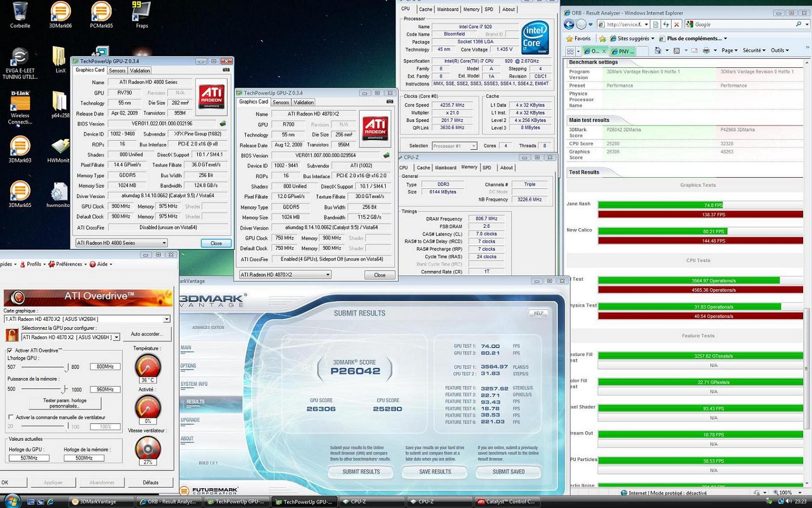Click the SAVE RESULTS button in Vantage

pyautogui.click(x=435, y=472)
